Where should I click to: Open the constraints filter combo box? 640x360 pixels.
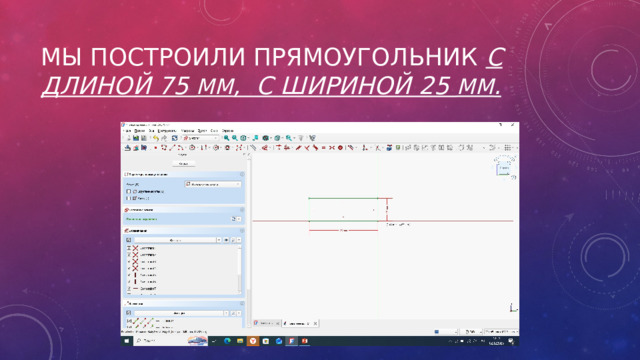[178, 240]
